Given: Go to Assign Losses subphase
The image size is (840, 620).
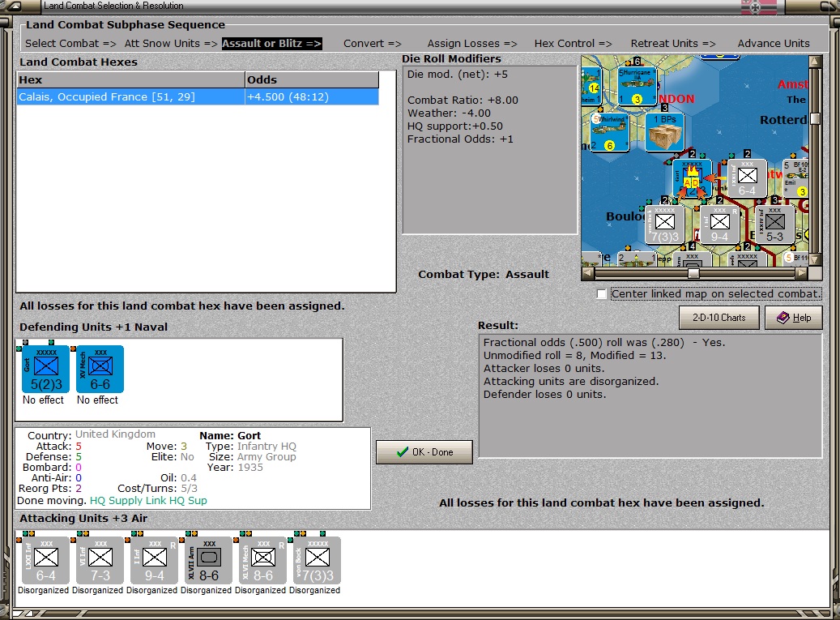Looking at the screenshot, I should pyautogui.click(x=472, y=44).
